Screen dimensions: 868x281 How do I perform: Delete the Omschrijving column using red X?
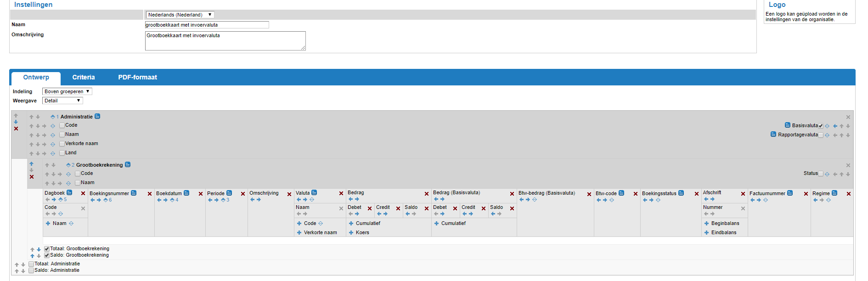coord(289,194)
